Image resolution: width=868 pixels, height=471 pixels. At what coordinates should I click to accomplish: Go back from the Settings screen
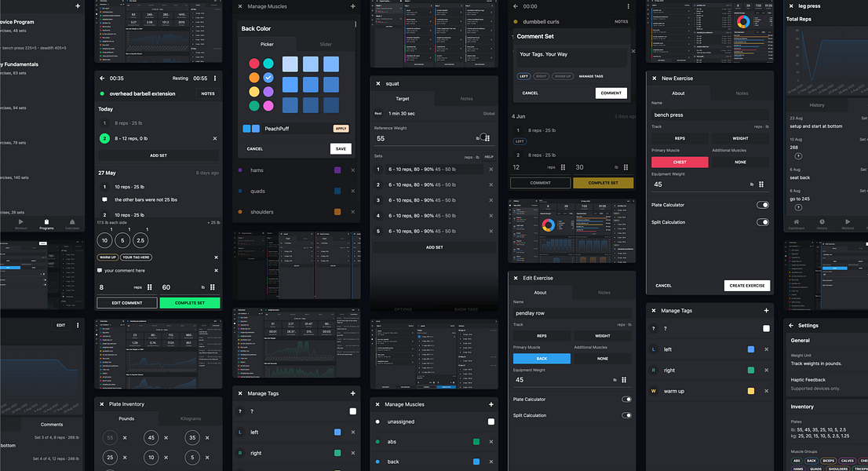[791, 326]
